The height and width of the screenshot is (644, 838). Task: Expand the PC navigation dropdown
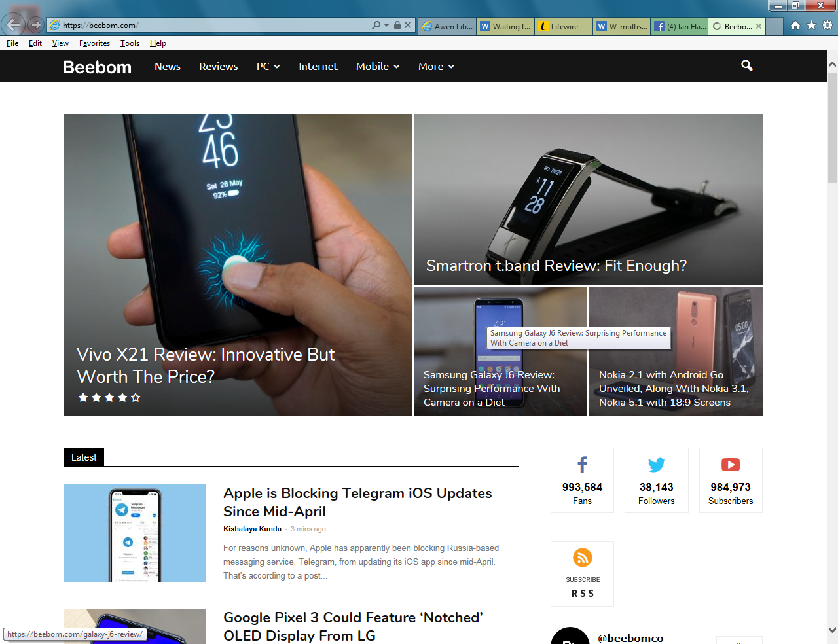click(268, 67)
